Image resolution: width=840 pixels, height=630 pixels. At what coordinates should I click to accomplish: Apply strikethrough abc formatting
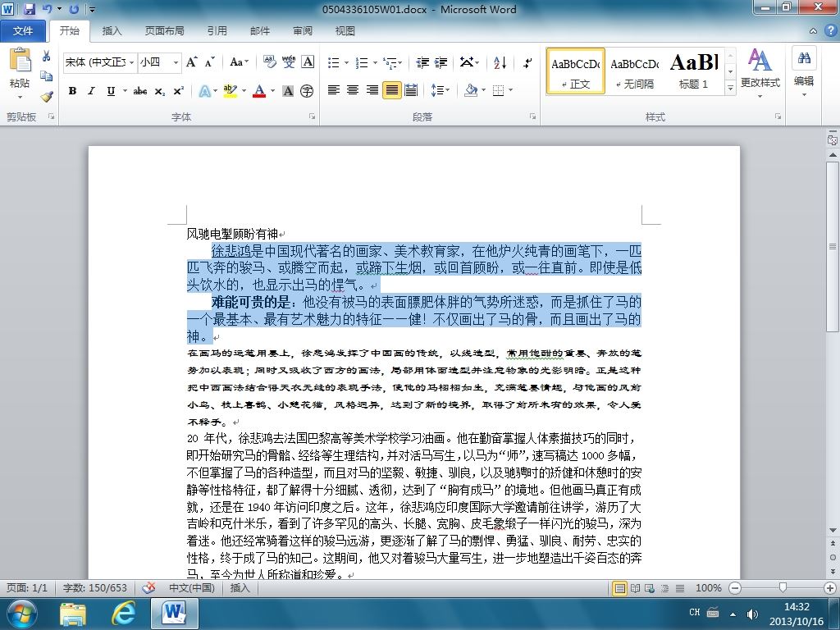[139, 91]
